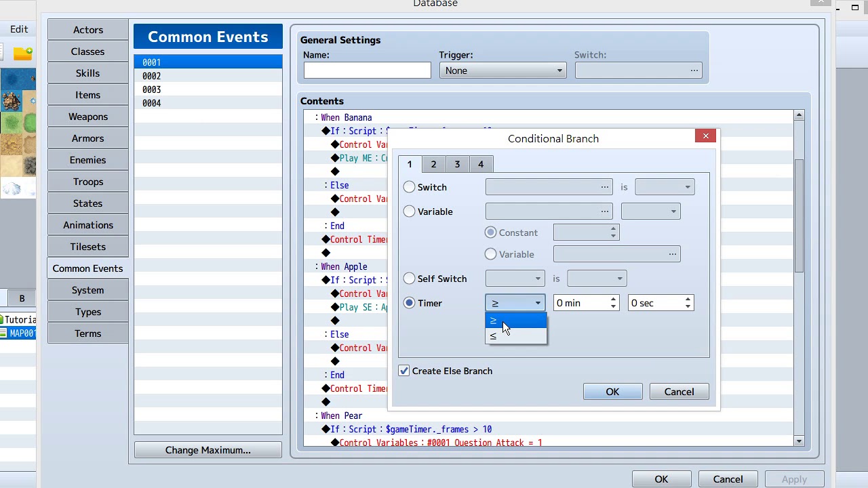868x488 pixels.
Task: Select the 'When Pear' line in Contents
Action: (x=549, y=415)
